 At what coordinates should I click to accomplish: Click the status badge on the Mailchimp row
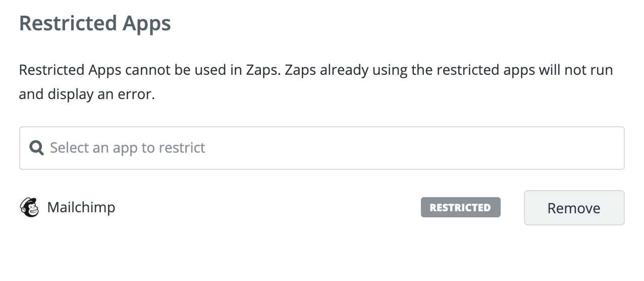tap(460, 207)
